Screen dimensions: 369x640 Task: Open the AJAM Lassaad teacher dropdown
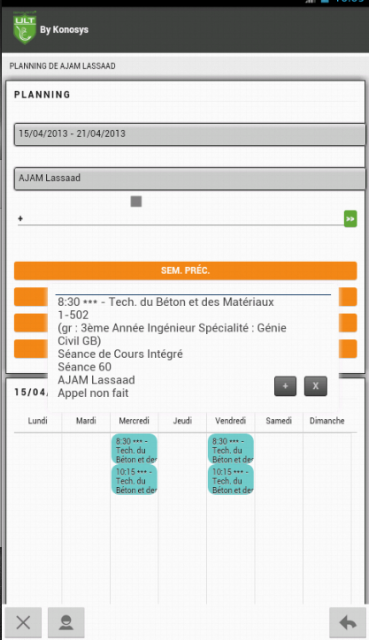coord(190,179)
